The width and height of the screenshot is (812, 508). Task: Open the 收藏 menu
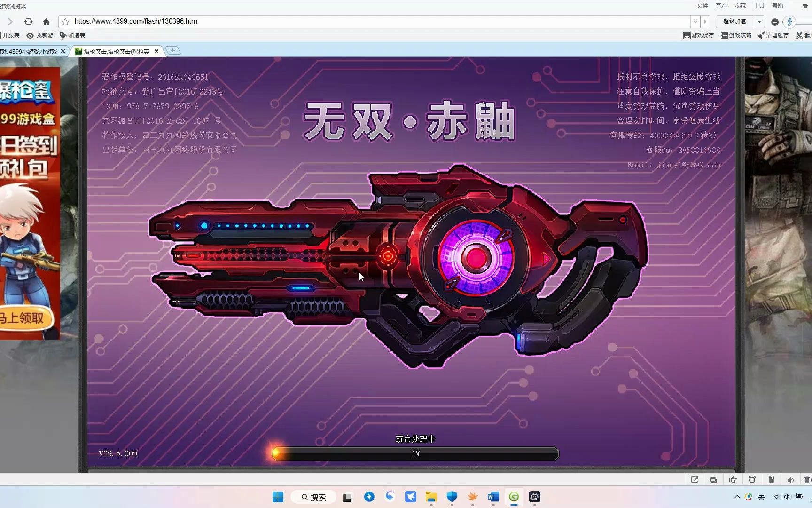pos(740,6)
